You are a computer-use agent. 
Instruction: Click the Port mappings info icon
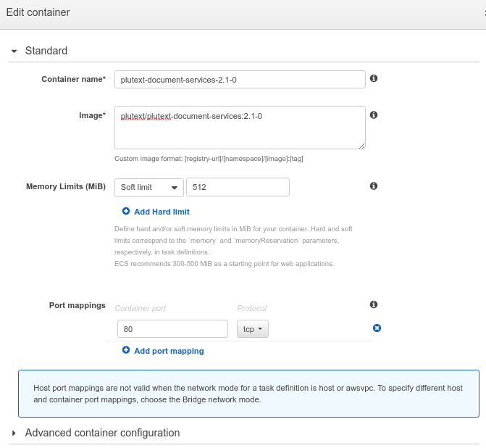tap(374, 305)
